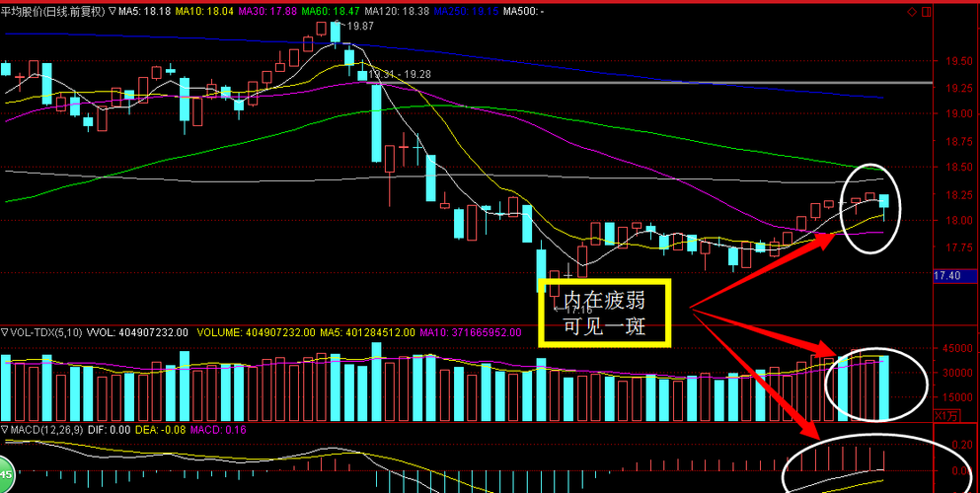Toggle the split-panel layout icon
The image size is (980, 493).
927,11
